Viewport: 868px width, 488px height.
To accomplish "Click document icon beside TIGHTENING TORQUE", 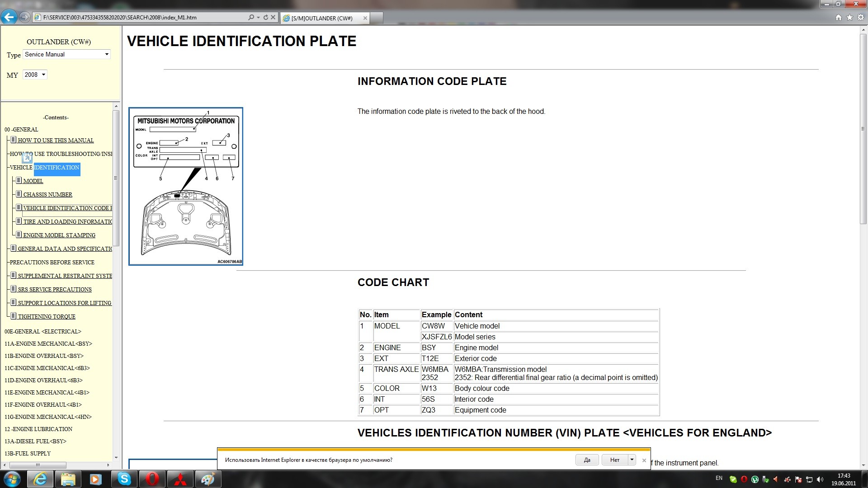I will [13, 316].
